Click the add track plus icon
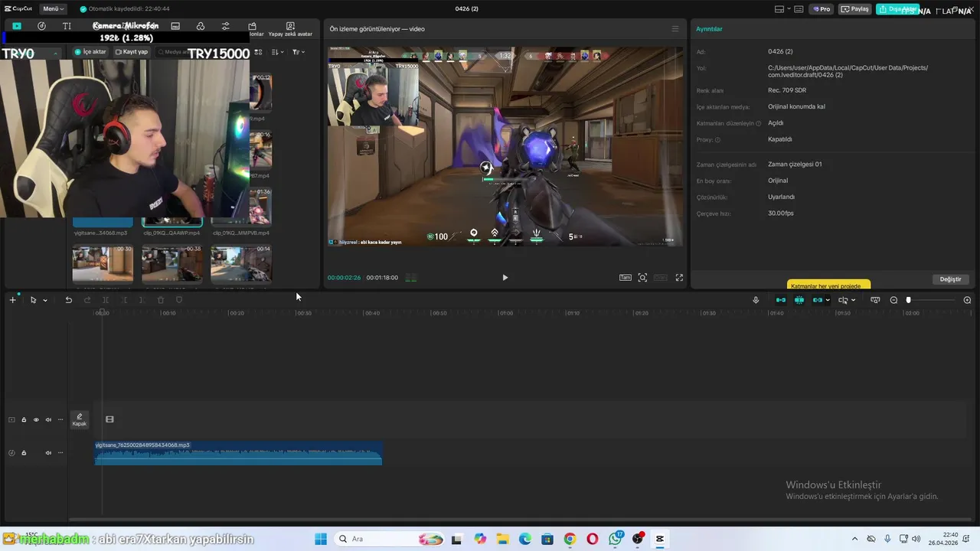The width and height of the screenshot is (980, 551). 12,300
